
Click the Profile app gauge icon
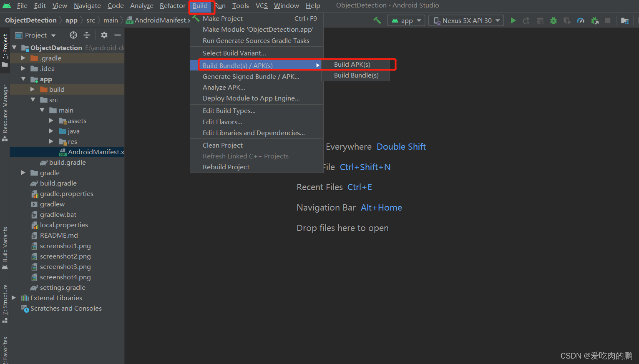click(581, 20)
